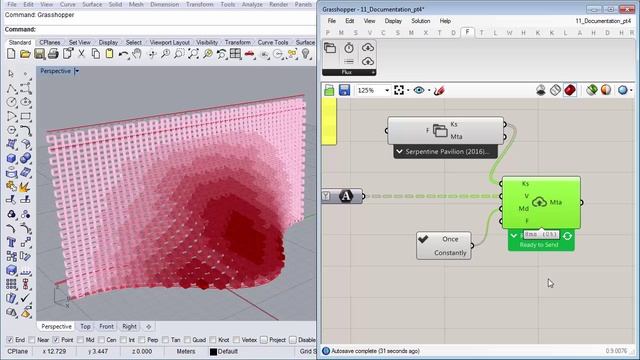Select the Text object T tool
The width and height of the screenshot is (640, 360).
(x=11, y=242)
